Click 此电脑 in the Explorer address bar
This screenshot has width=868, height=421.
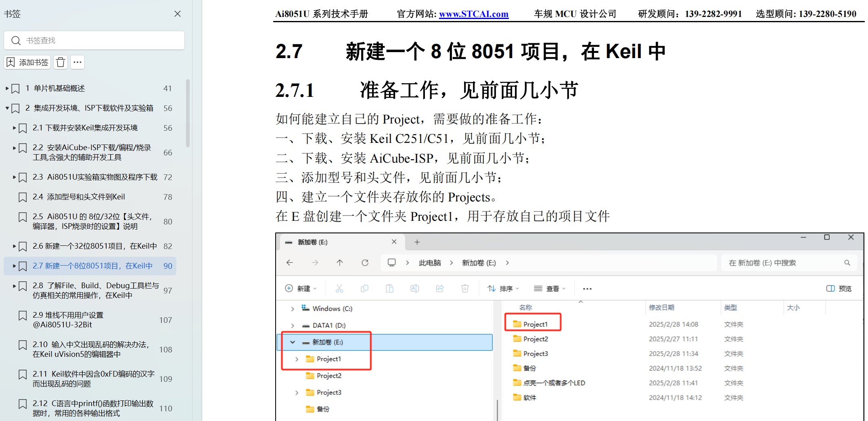click(x=430, y=263)
